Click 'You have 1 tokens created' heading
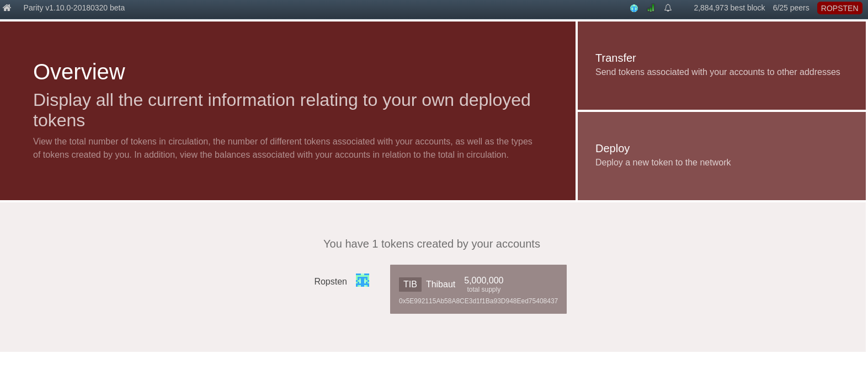This screenshot has width=868, height=370. [432, 244]
